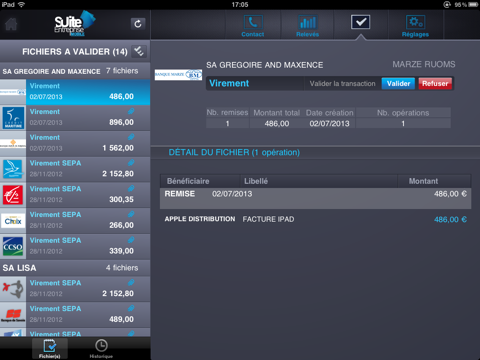Viewport: 480px width, 360px height.
Task: Refresh the file list
Action: coord(138,24)
